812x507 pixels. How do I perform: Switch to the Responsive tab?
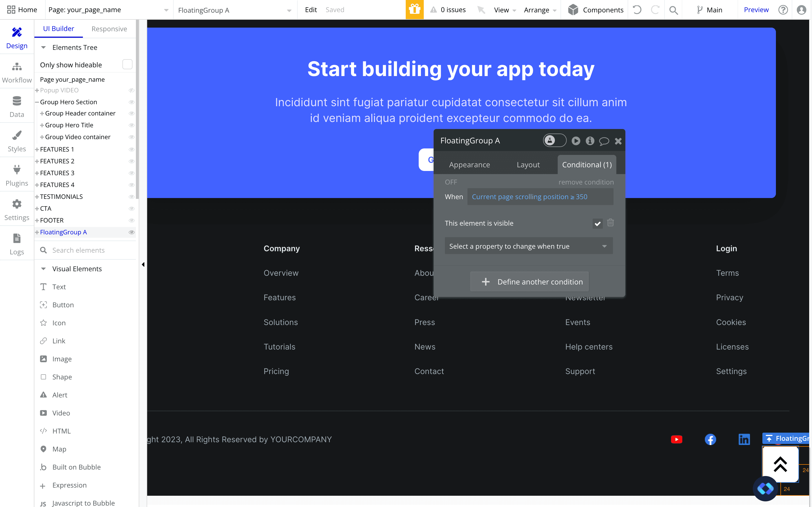pyautogui.click(x=109, y=29)
